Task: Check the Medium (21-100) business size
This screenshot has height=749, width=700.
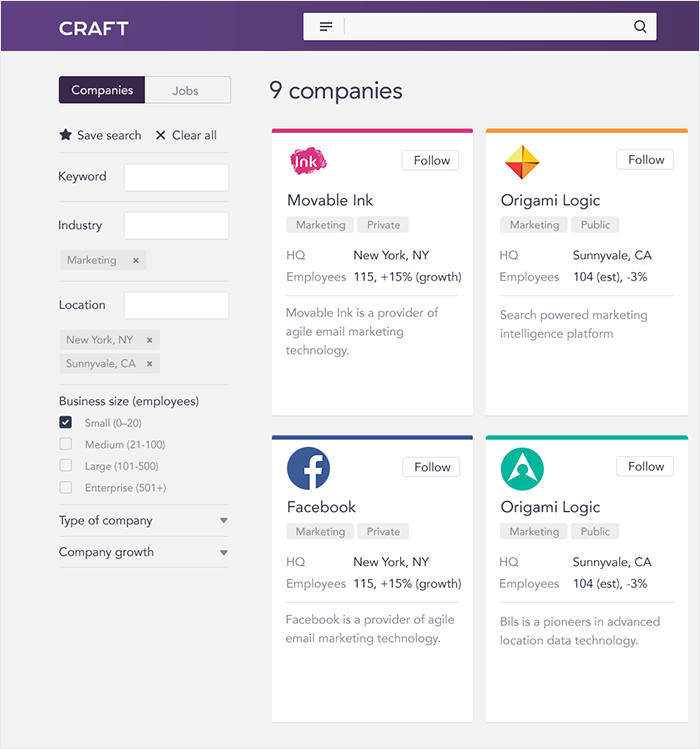Action: point(66,444)
